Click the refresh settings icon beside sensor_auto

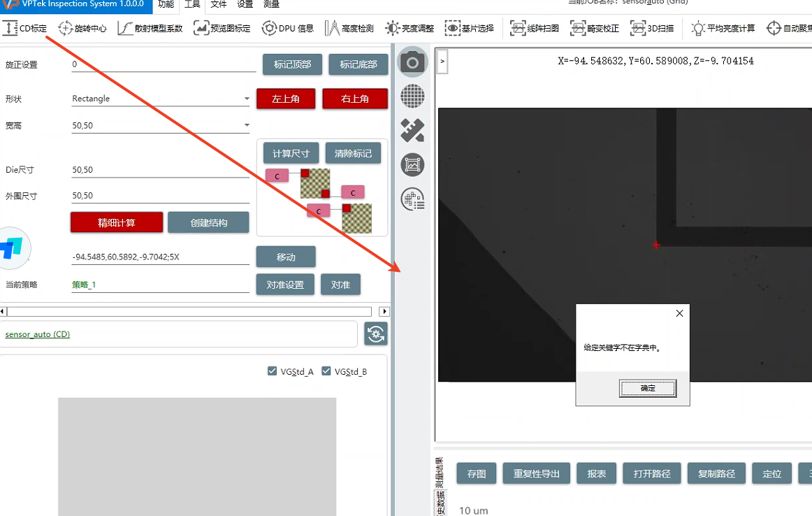click(376, 334)
